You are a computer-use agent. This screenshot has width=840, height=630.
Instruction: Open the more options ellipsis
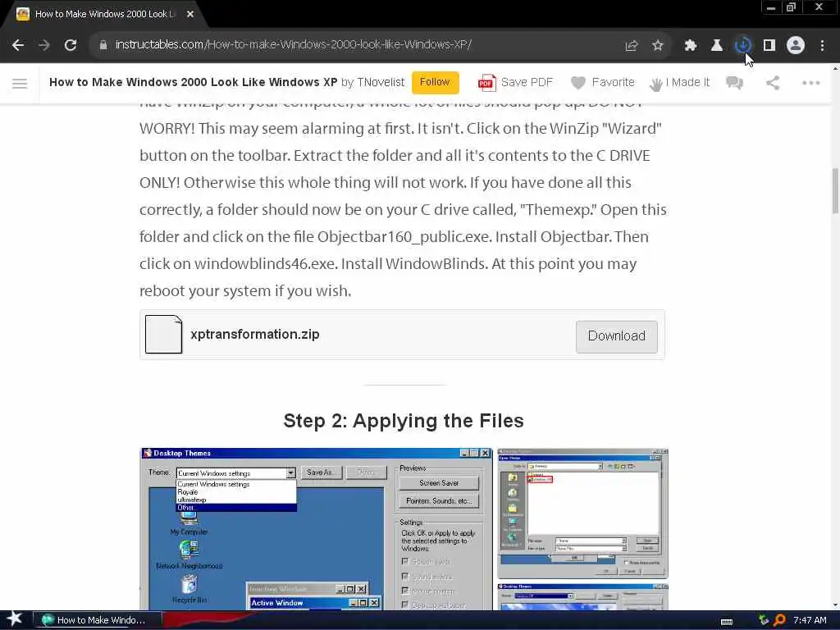[811, 83]
